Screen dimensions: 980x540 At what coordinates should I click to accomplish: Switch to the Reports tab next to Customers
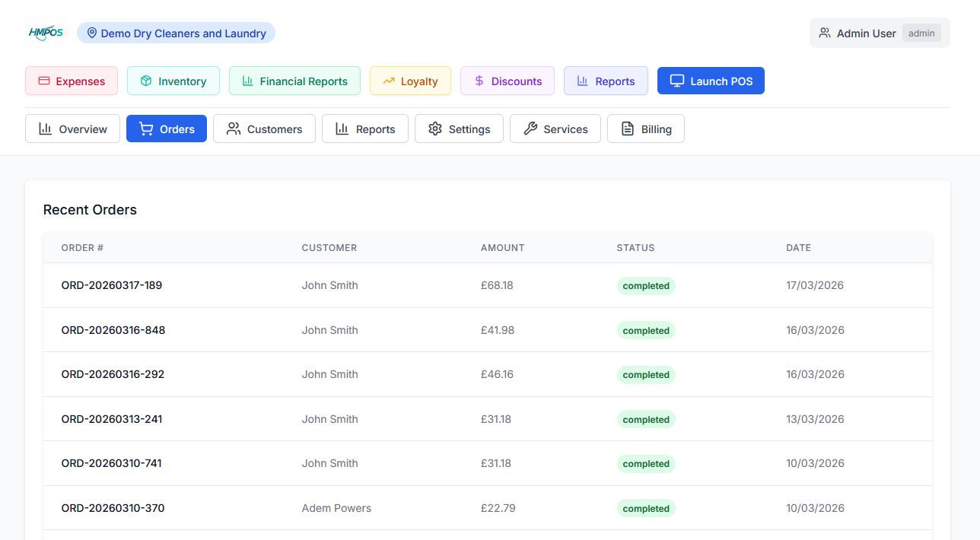[365, 129]
